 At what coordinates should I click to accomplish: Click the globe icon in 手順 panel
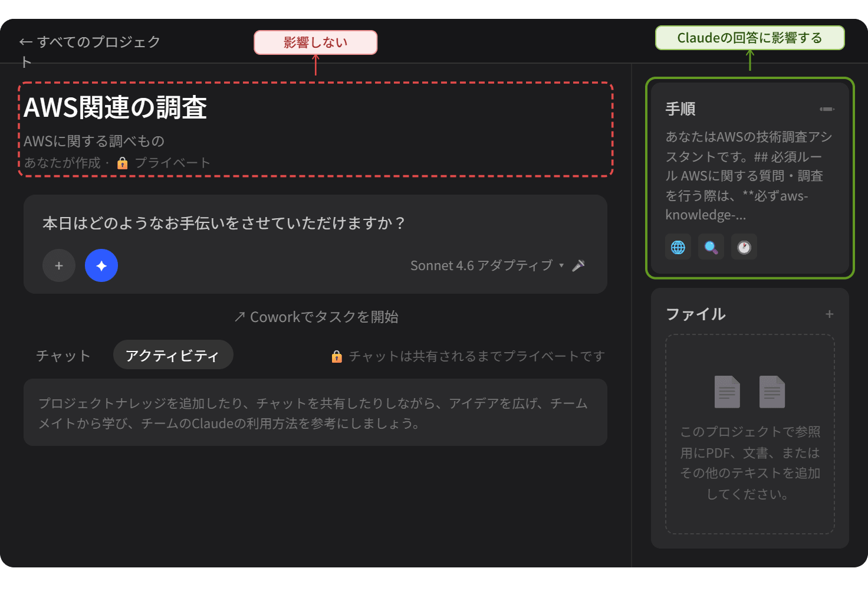[x=678, y=247]
